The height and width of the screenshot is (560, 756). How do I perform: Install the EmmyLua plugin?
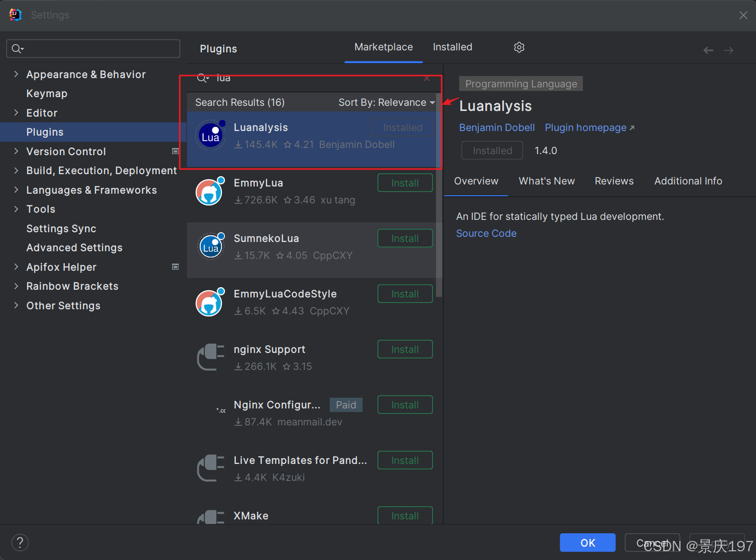coord(405,183)
